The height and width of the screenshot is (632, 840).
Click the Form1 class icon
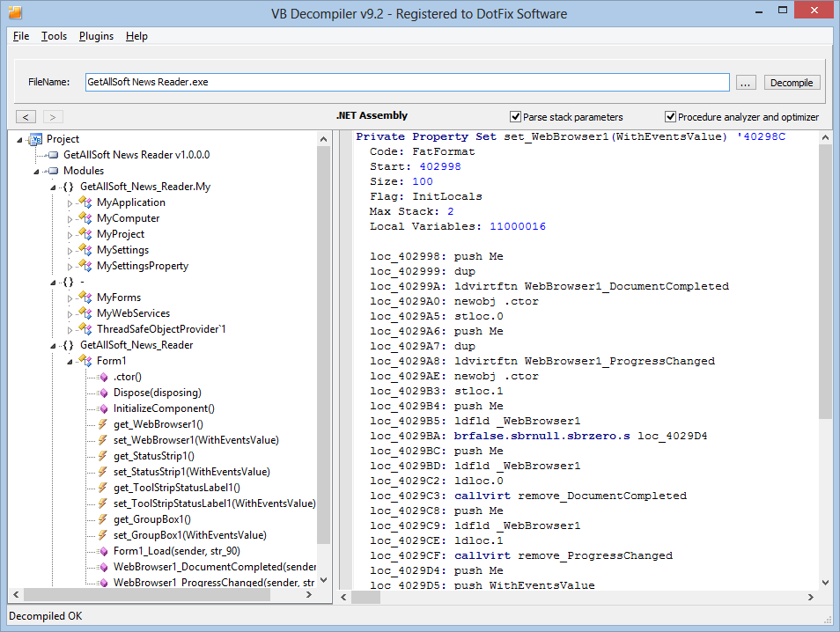pos(85,361)
